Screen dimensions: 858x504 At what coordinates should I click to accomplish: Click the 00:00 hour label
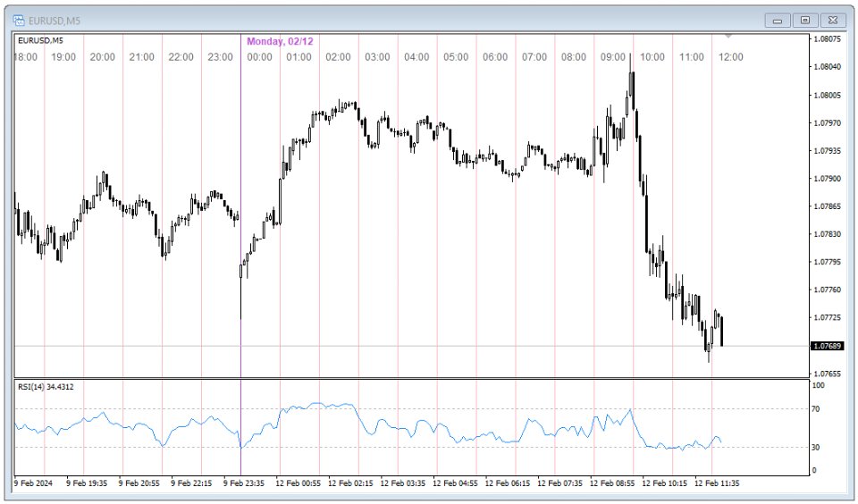coord(259,57)
